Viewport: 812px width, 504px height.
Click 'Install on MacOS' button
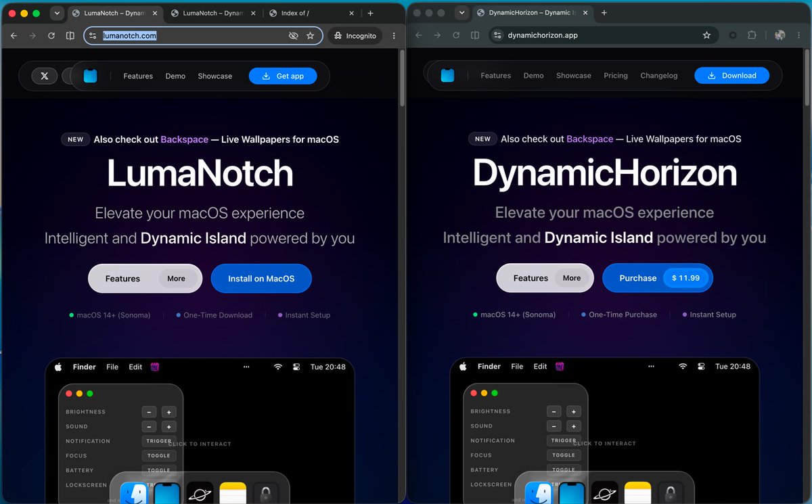(x=261, y=279)
